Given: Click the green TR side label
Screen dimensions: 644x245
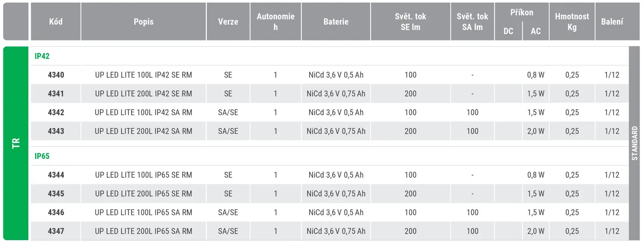Looking at the screenshot, I should 16,143.
